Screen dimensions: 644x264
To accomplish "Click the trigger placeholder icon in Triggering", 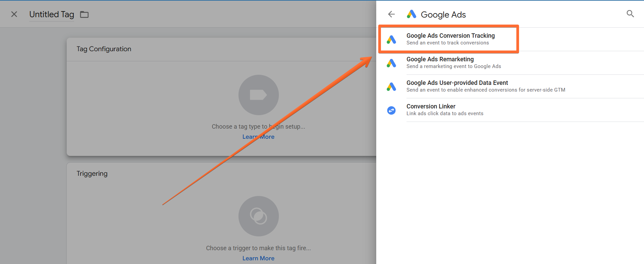I will 258,216.
